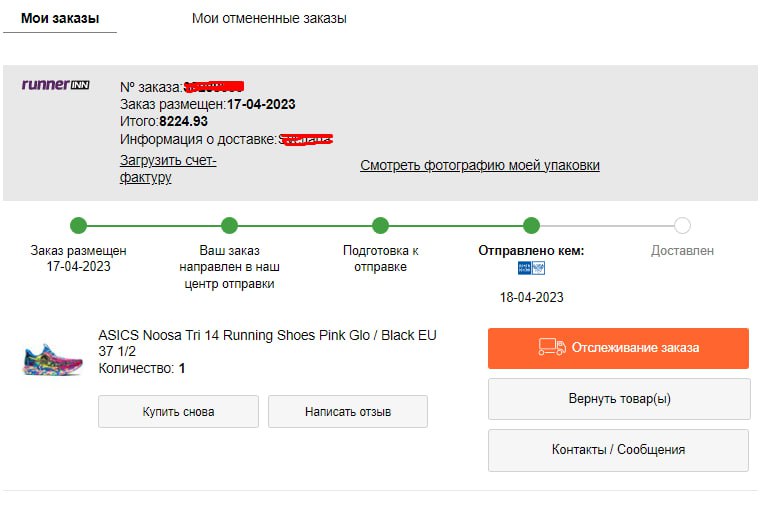Click Купить снова button
This screenshot has height=526, width=762.
coord(178,412)
